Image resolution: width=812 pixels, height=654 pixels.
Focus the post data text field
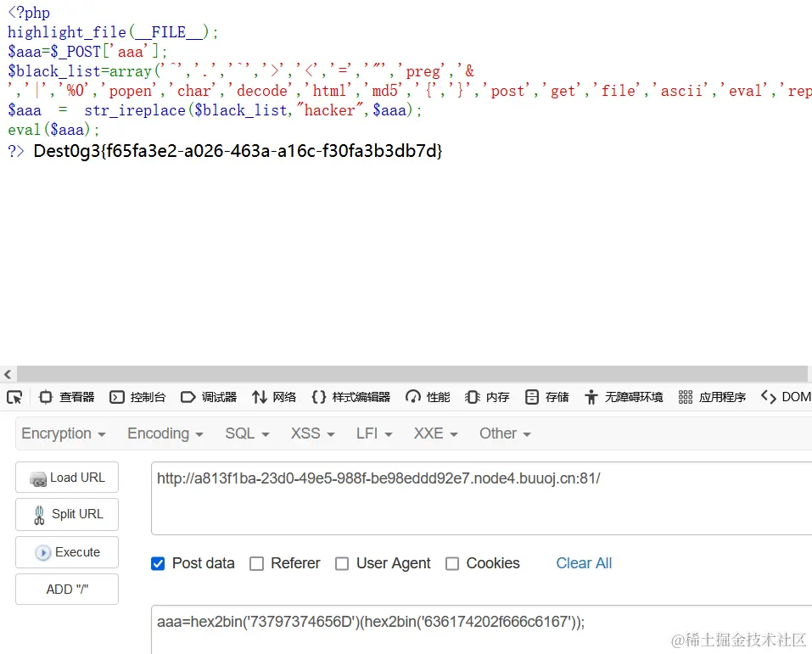pyautogui.click(x=482, y=629)
